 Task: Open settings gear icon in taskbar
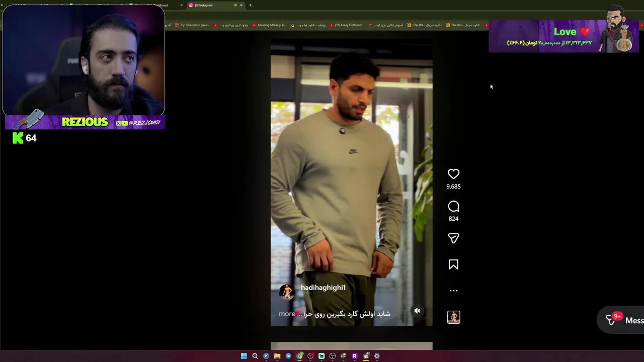tap(377, 356)
